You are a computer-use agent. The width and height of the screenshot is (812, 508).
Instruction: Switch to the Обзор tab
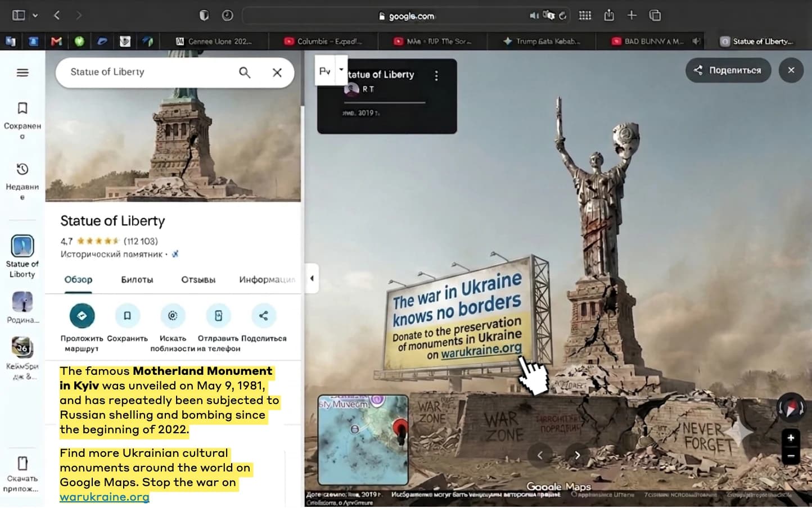click(78, 280)
